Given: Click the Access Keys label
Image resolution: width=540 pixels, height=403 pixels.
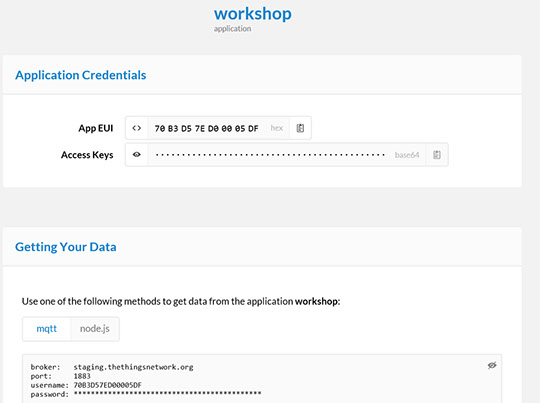Looking at the screenshot, I should coord(87,155).
